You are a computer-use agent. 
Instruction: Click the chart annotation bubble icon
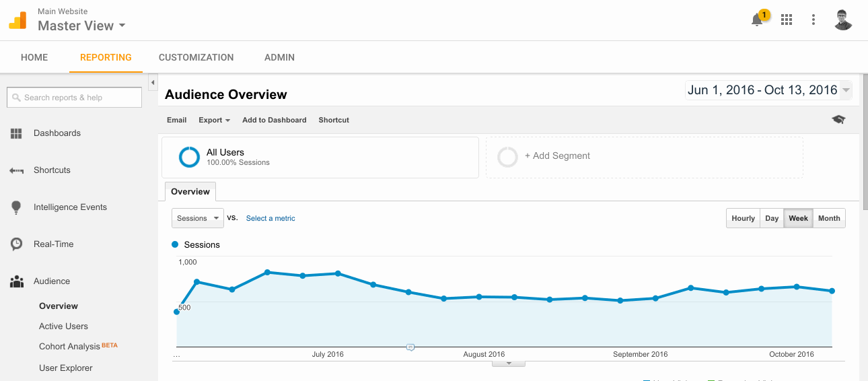coord(410,347)
